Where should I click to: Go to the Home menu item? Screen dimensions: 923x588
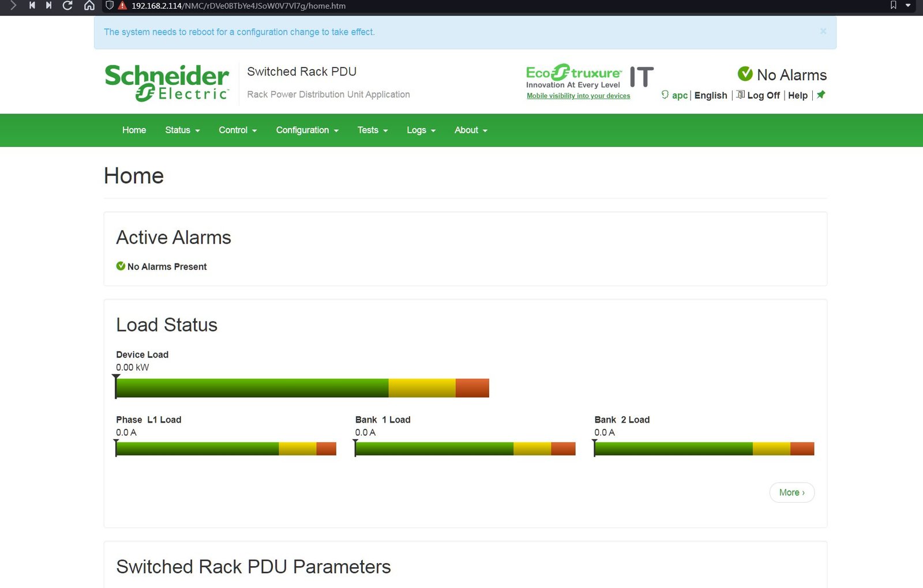pos(134,130)
